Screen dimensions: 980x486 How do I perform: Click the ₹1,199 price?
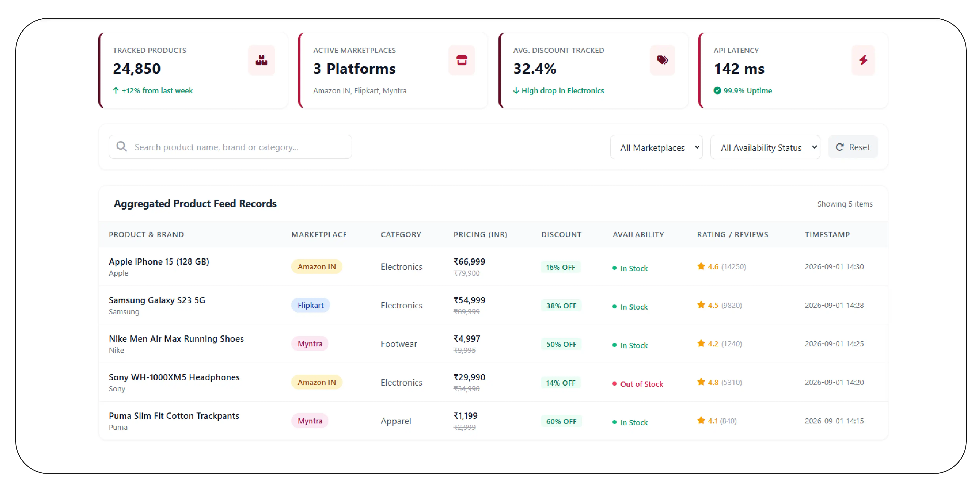(x=465, y=416)
